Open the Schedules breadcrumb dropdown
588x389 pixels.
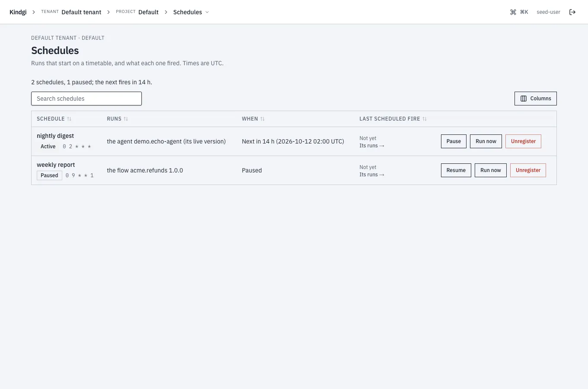pyautogui.click(x=191, y=12)
